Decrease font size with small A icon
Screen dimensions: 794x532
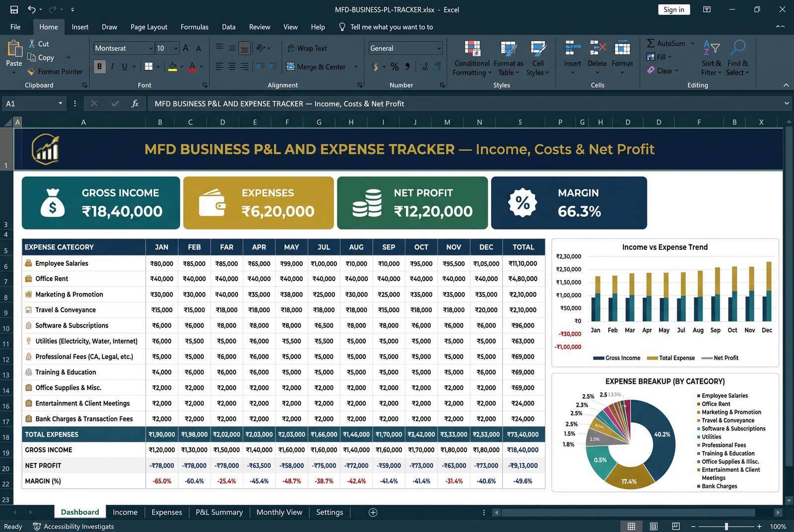[198, 49]
